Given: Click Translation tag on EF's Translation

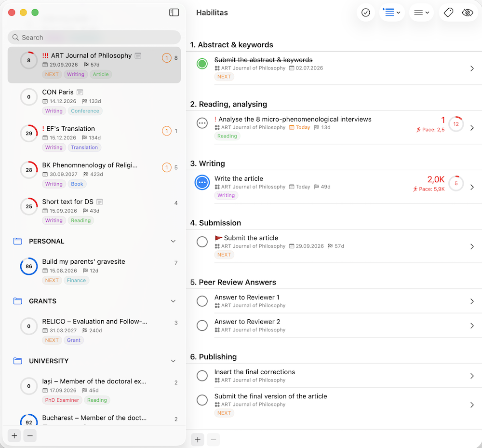Looking at the screenshot, I should point(84,148).
